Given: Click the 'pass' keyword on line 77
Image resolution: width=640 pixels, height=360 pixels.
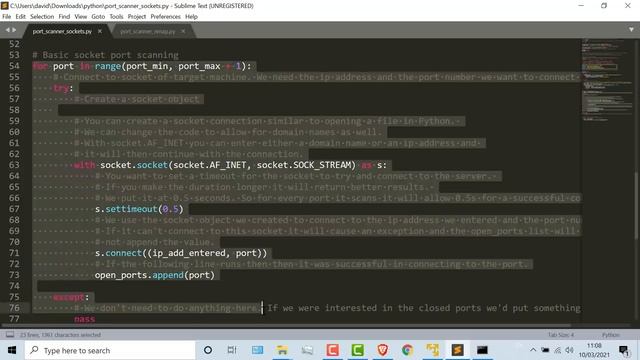Looking at the screenshot, I should click(84, 319).
